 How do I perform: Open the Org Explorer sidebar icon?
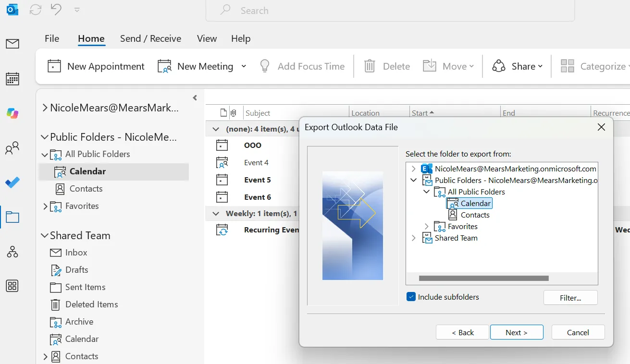point(12,251)
